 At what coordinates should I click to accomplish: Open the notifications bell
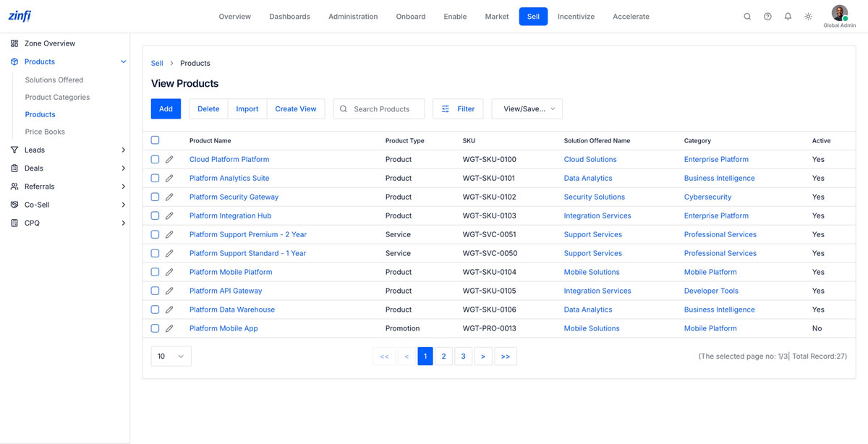point(788,17)
